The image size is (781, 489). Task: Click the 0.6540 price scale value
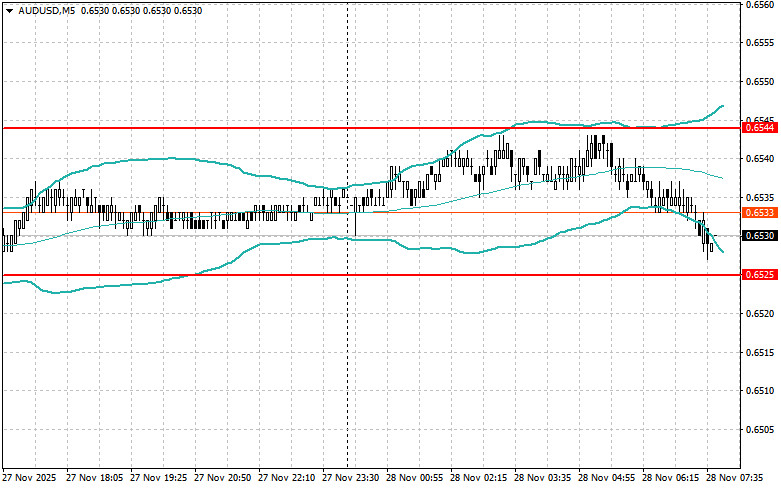(760, 159)
